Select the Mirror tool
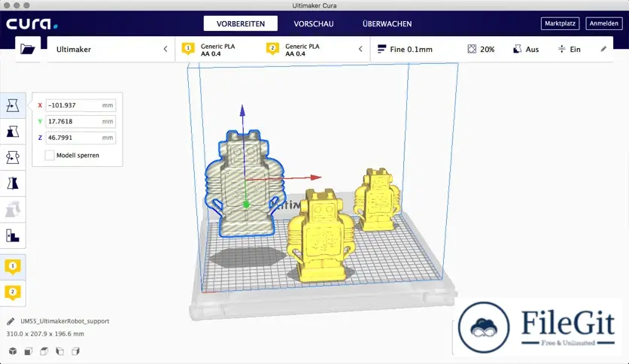Image resolution: width=629 pixels, height=364 pixels. pyautogui.click(x=13, y=184)
